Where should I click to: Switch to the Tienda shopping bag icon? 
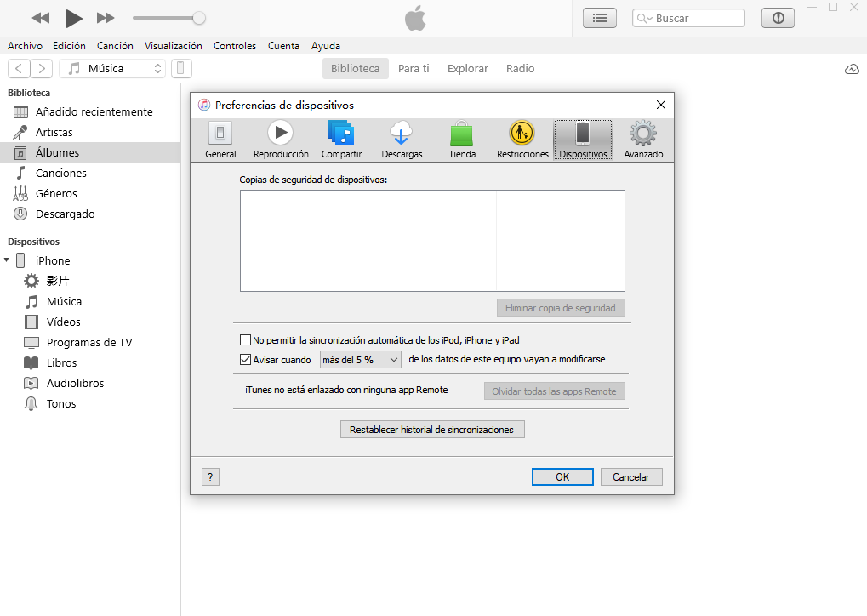(462, 133)
